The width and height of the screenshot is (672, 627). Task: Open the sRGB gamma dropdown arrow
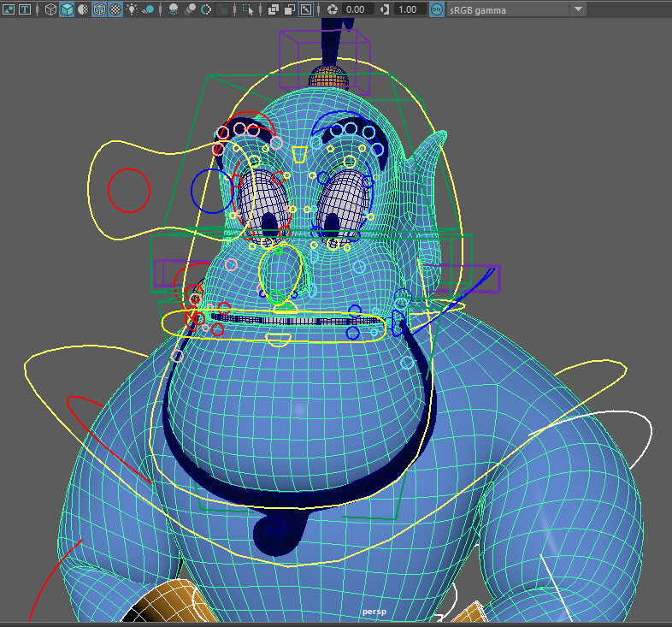[578, 9]
